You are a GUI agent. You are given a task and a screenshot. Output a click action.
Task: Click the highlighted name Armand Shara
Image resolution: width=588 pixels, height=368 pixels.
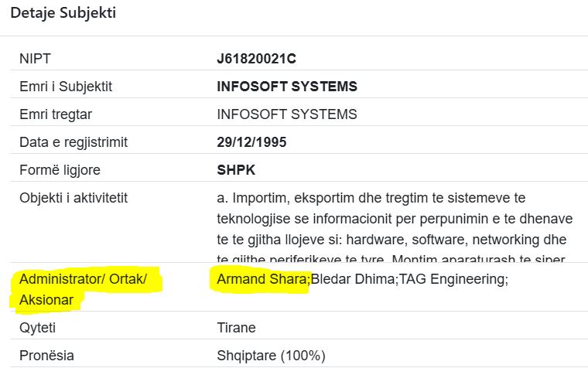(263, 280)
